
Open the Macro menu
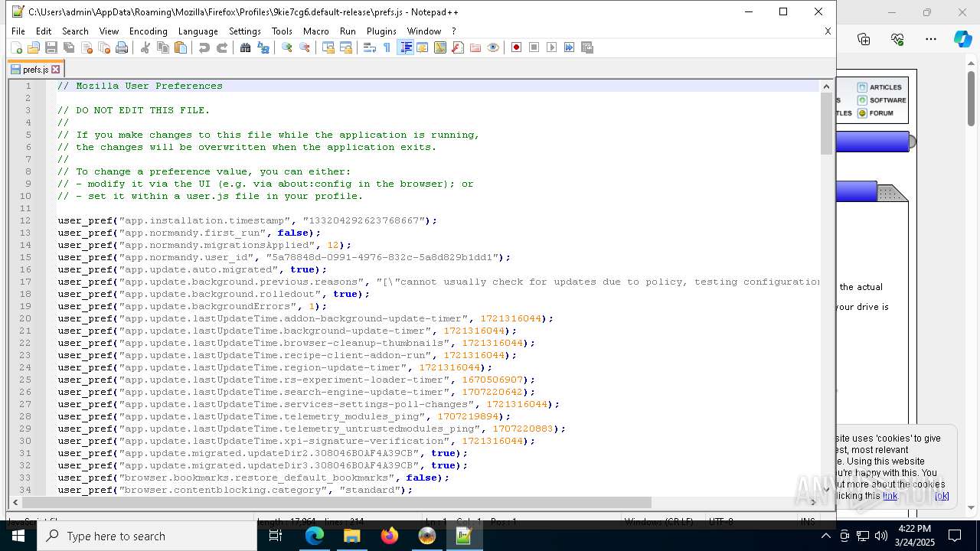click(x=315, y=31)
